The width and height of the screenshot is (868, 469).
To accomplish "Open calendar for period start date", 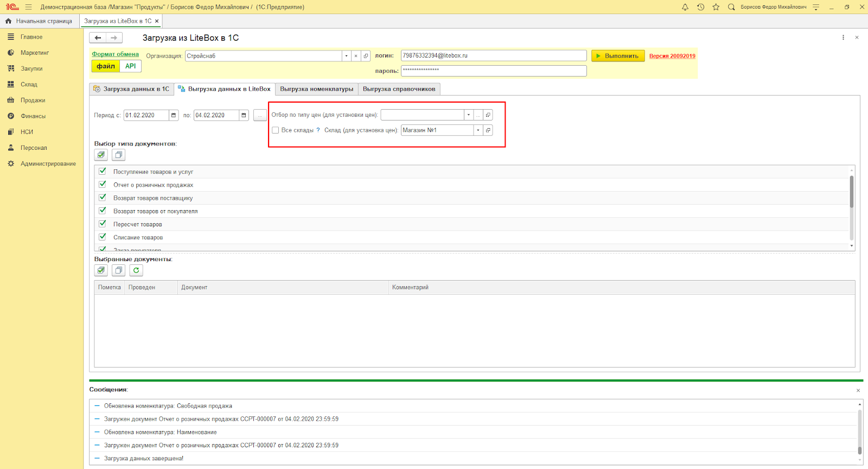I will tap(174, 115).
